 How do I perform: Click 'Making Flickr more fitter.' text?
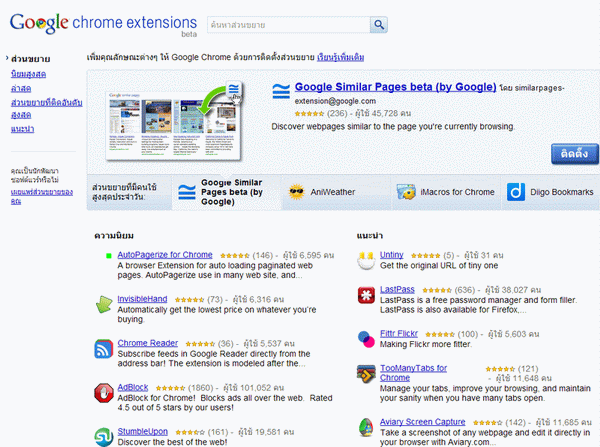click(x=426, y=344)
